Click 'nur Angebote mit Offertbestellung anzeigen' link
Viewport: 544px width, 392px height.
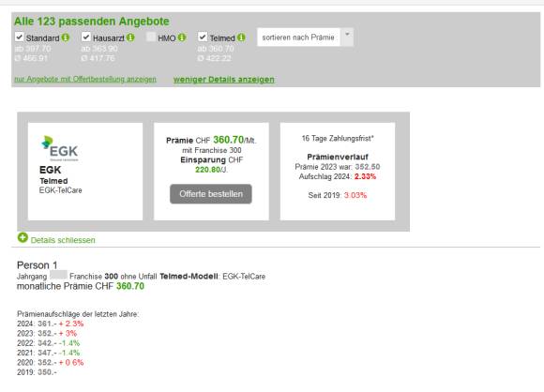coord(85,79)
